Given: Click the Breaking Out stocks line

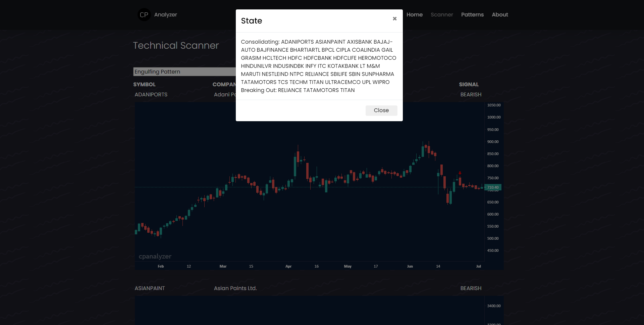Looking at the screenshot, I should coord(298,90).
